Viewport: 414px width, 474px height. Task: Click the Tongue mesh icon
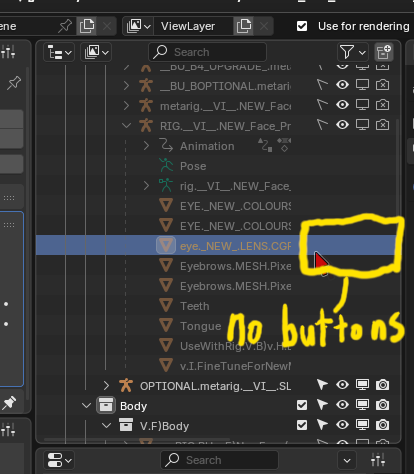pyautogui.click(x=166, y=326)
